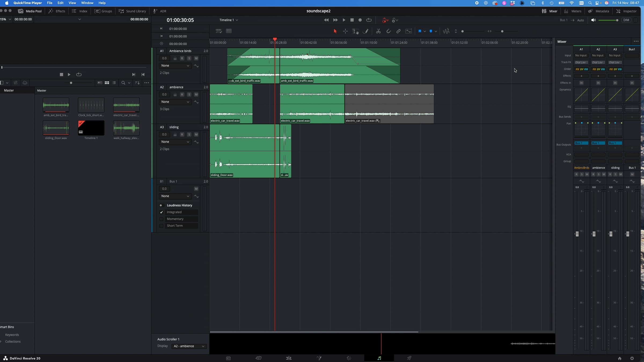Mute the A2 ambience track
Screen dimensions: 644x362
point(196,94)
